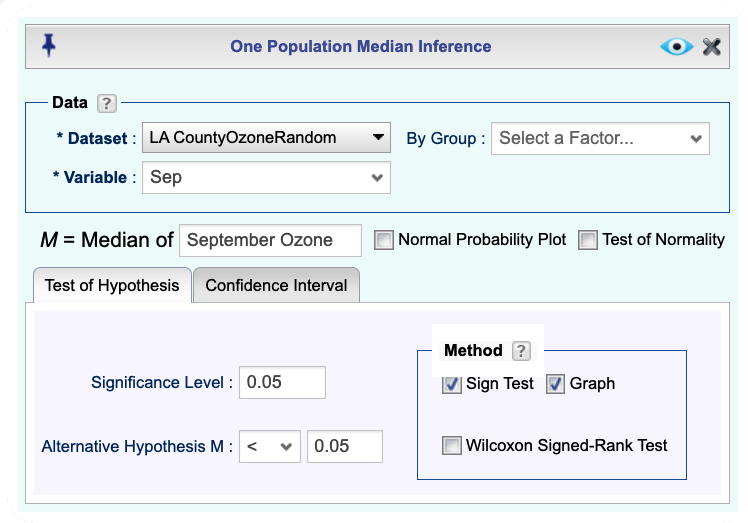Switch to the Confidence Interval tab

pos(276,285)
